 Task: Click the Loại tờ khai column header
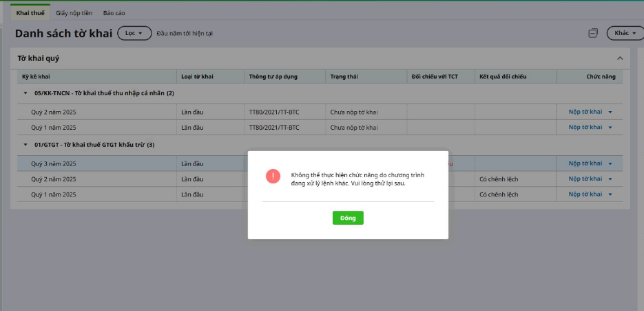197,77
